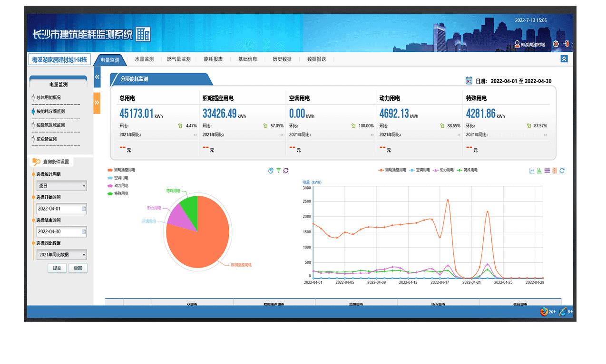
Task: Switch pie chart to funnel chart view
Action: (278, 171)
